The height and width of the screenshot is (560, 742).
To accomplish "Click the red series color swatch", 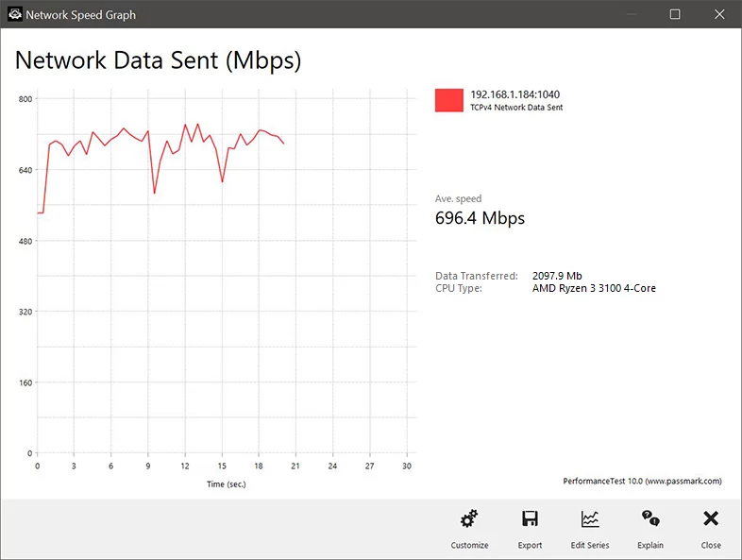I will coord(449,100).
